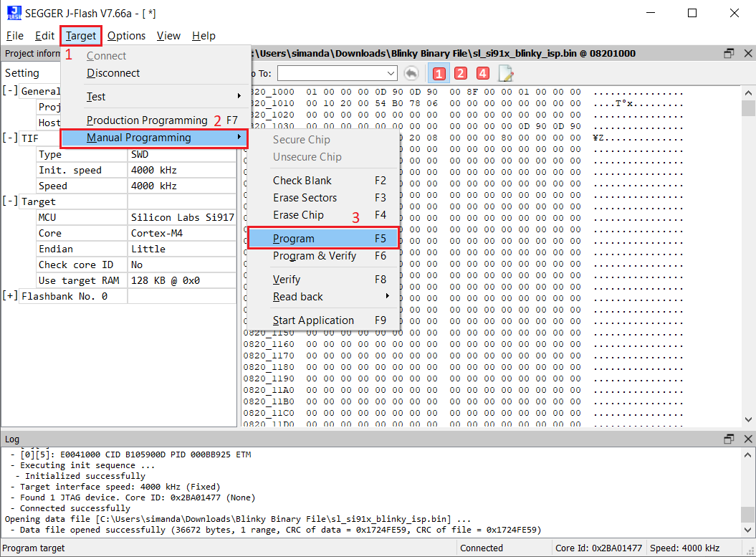Click the Opening data file log line

(238, 520)
